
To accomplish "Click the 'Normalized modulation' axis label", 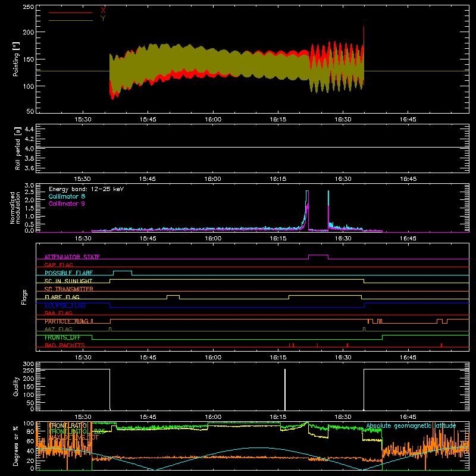I will [x=15, y=208].
